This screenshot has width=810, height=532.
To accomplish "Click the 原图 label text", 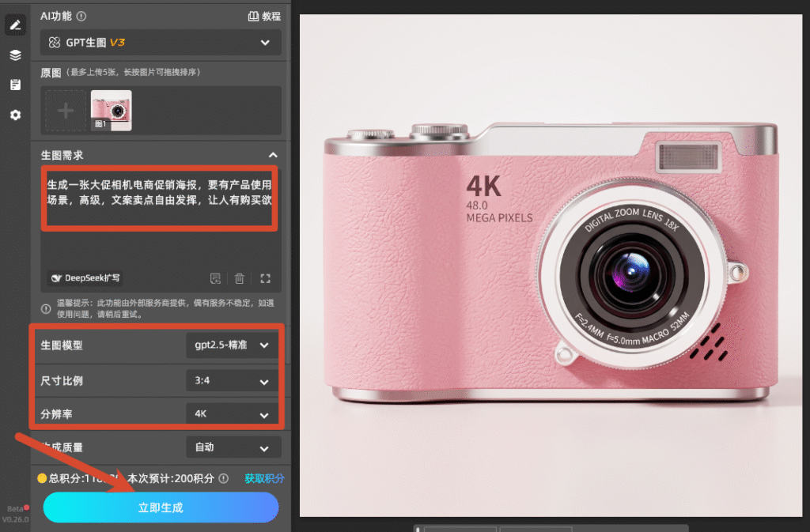I will 51,73.
